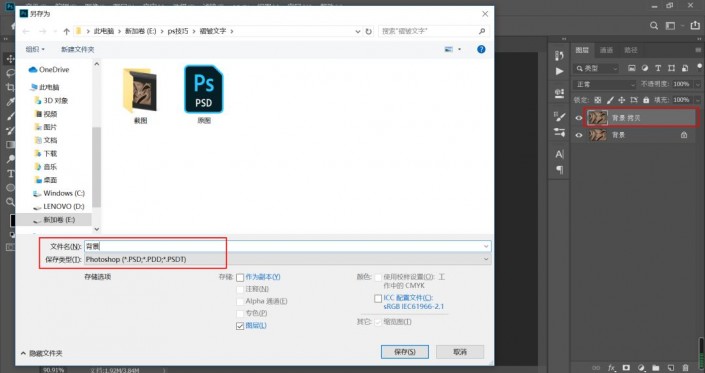Create new fill or adjustment layer icon
The image size is (705, 373).
(641, 368)
